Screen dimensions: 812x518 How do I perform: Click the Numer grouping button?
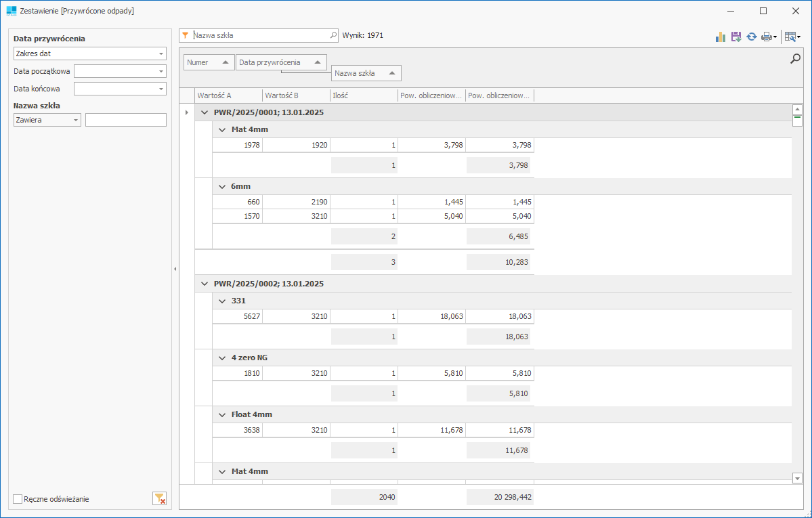click(209, 62)
